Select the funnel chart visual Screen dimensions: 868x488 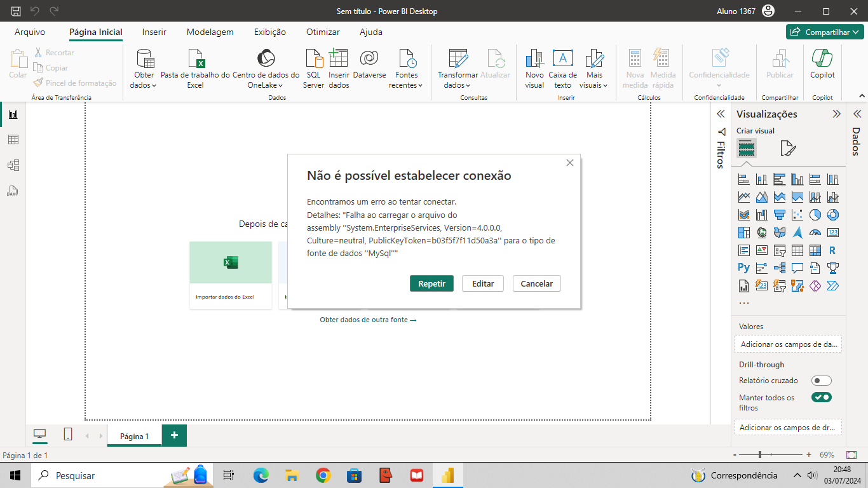(x=780, y=215)
